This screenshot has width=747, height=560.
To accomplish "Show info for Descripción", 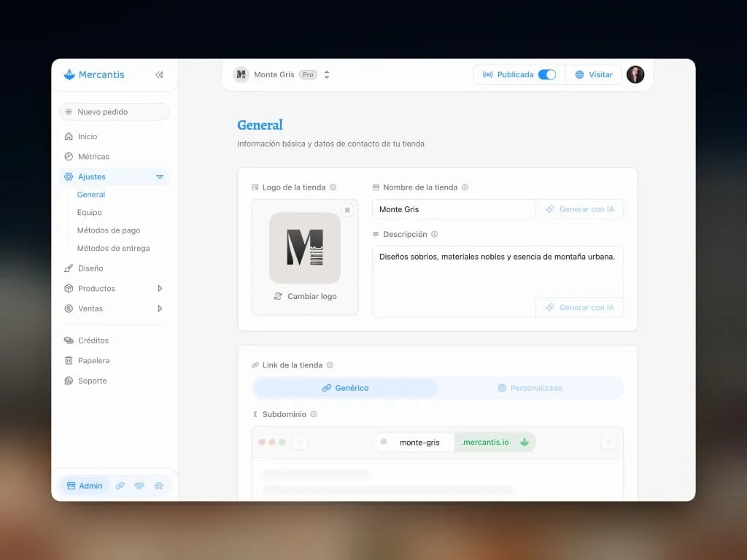I will click(x=435, y=234).
